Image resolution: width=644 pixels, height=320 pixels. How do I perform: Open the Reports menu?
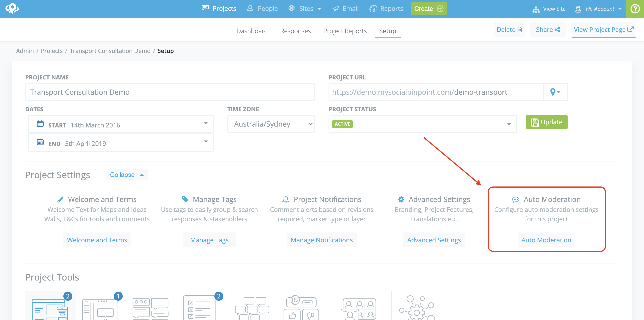[x=386, y=9]
